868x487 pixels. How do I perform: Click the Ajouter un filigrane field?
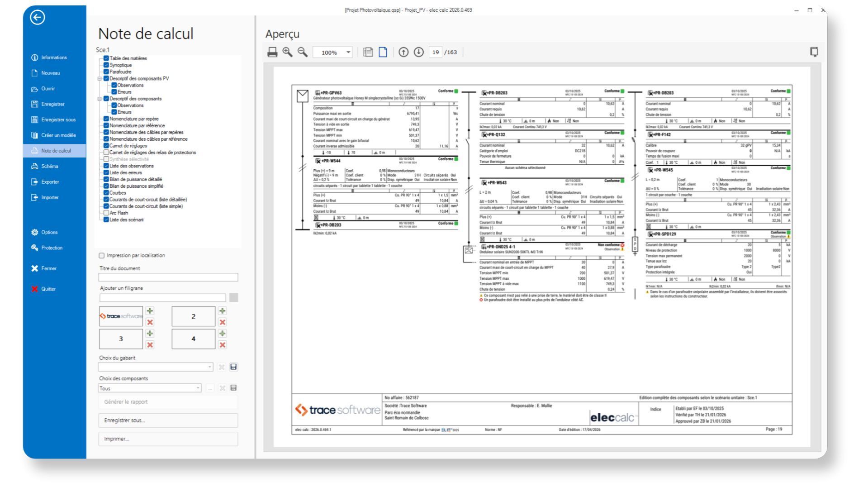click(x=162, y=298)
